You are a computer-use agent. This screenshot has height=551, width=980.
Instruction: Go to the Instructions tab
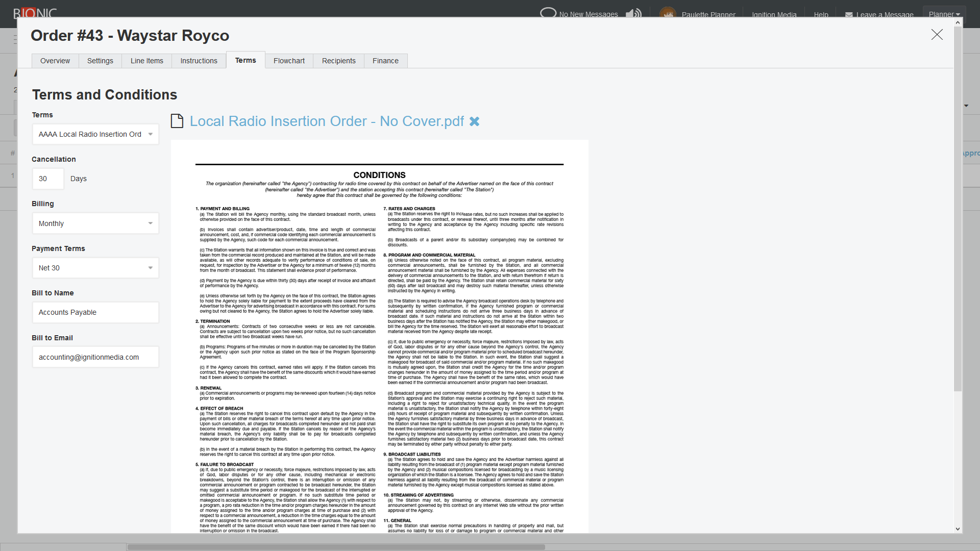199,61
